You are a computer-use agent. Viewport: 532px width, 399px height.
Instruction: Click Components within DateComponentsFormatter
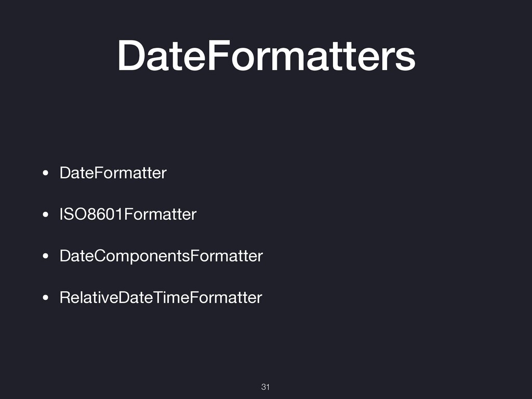click(142, 256)
